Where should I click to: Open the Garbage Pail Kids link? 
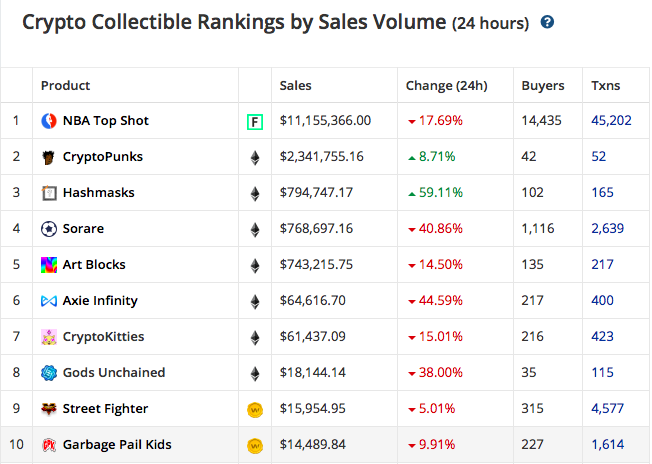click(x=117, y=444)
